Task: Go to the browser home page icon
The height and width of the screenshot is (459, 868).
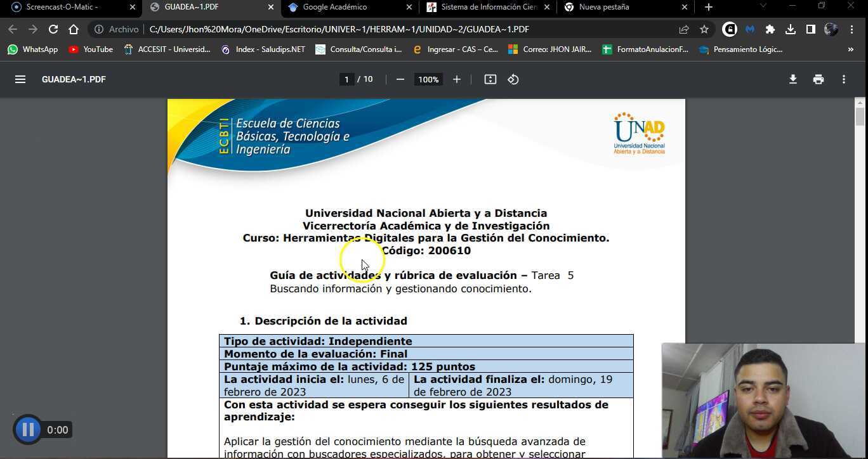Action: 74,29
